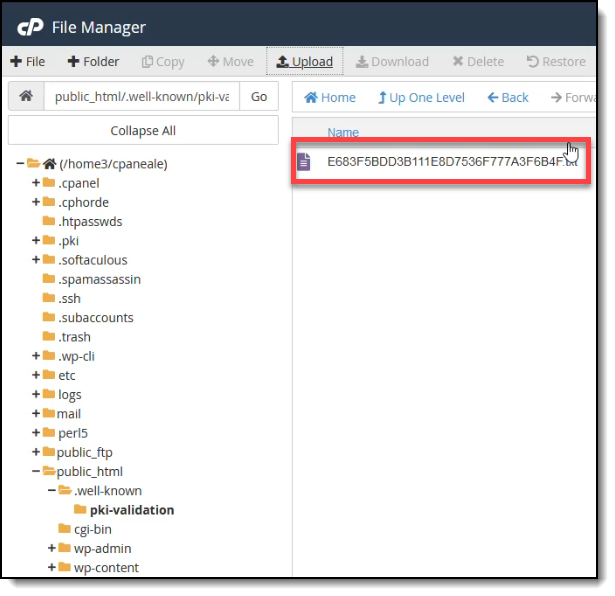Go Back using the Back link
Viewport: 615px width, 596px height.
click(508, 97)
